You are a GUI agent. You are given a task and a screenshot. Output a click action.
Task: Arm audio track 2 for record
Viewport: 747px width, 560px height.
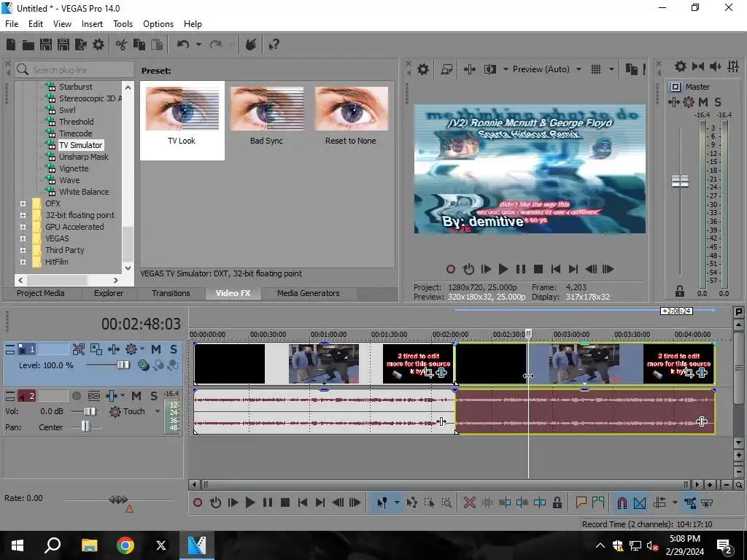pos(76,396)
